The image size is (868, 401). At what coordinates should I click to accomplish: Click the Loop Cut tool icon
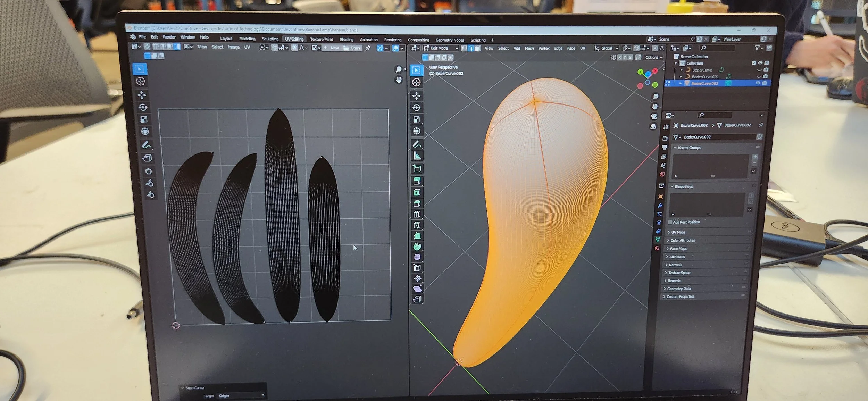[417, 214]
